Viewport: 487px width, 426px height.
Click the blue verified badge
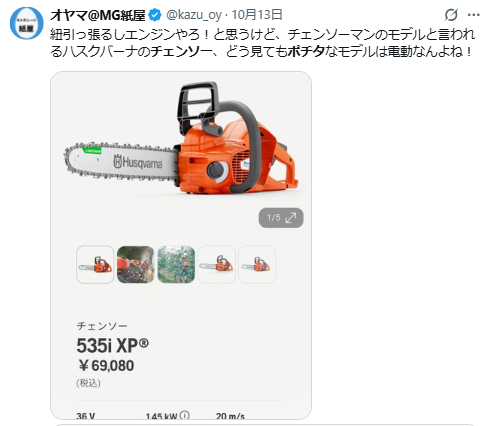tap(155, 15)
